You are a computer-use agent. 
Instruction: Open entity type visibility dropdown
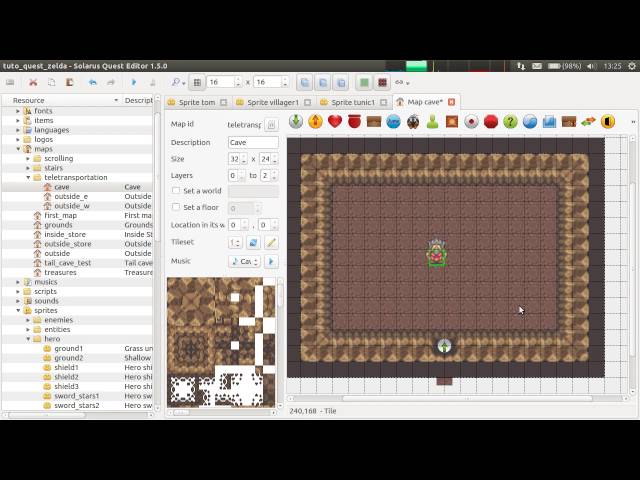coord(402,82)
